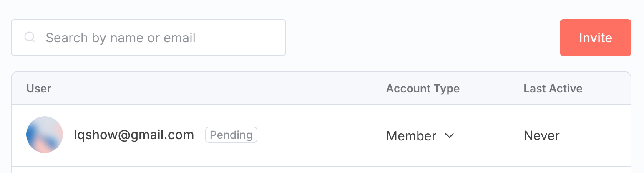Click the Pending status badge
The height and width of the screenshot is (173, 644).
coord(231,135)
